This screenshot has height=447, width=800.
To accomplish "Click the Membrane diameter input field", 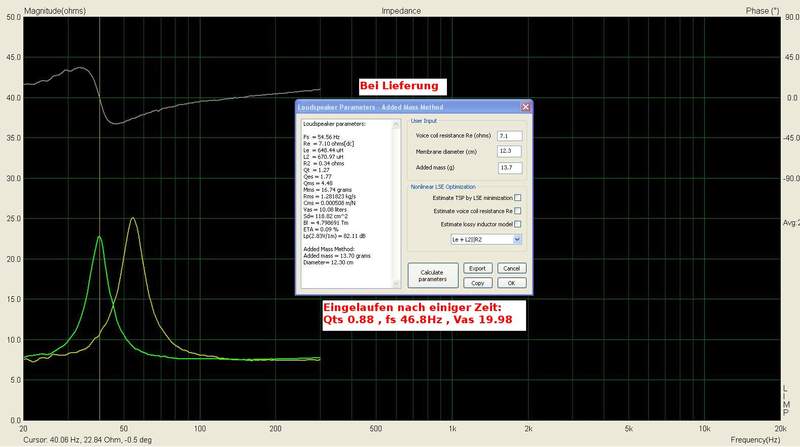I will pyautogui.click(x=510, y=151).
